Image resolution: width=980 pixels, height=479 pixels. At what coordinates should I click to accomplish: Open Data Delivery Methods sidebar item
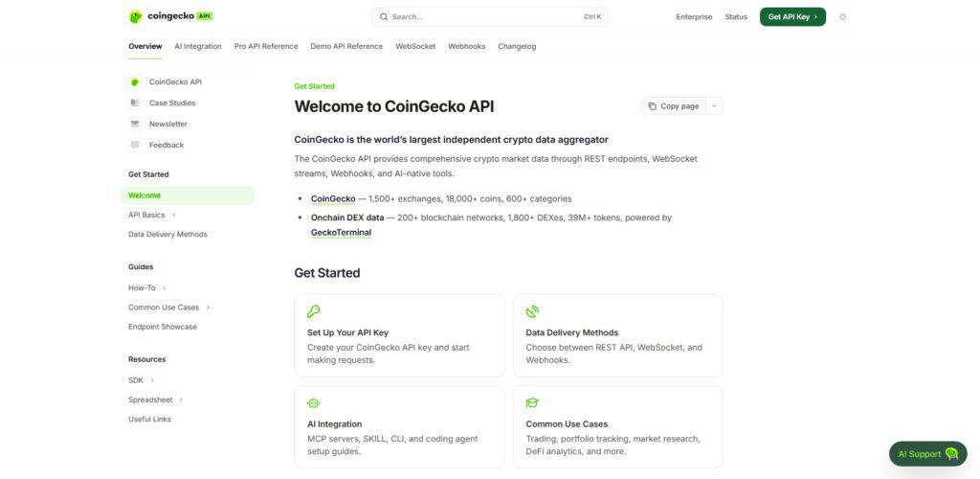pos(167,235)
